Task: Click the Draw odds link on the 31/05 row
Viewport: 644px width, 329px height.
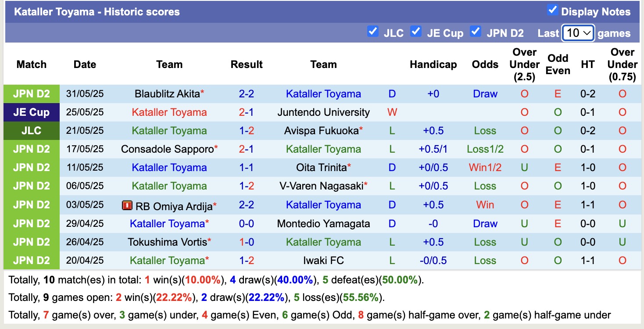Action: [x=485, y=93]
